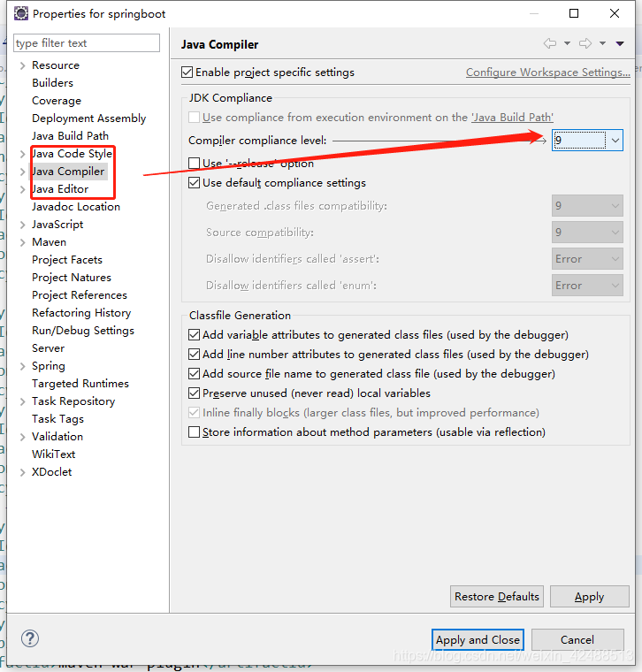Viewport: 642px width, 672px height.
Task: Click the back navigation arrow icon
Action: [x=550, y=43]
